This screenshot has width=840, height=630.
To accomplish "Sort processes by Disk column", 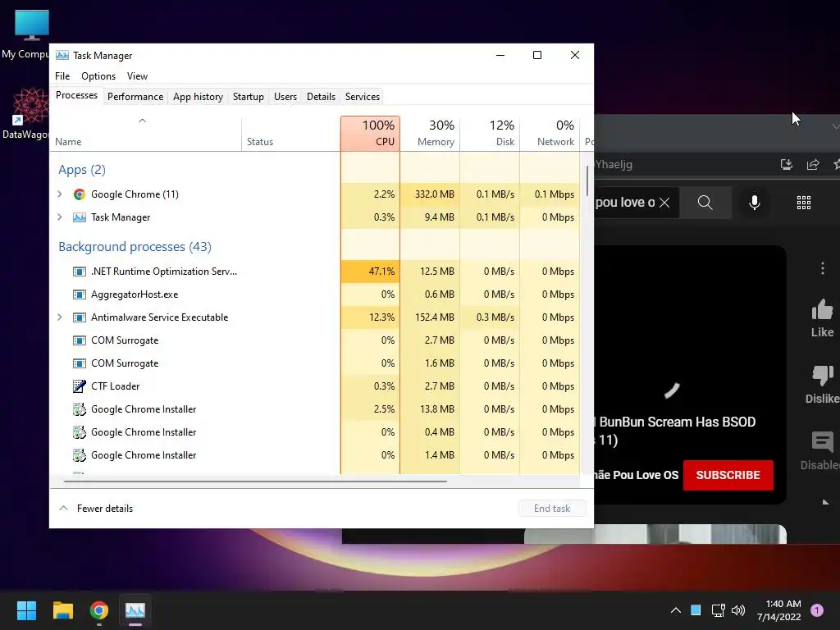I will [x=490, y=134].
